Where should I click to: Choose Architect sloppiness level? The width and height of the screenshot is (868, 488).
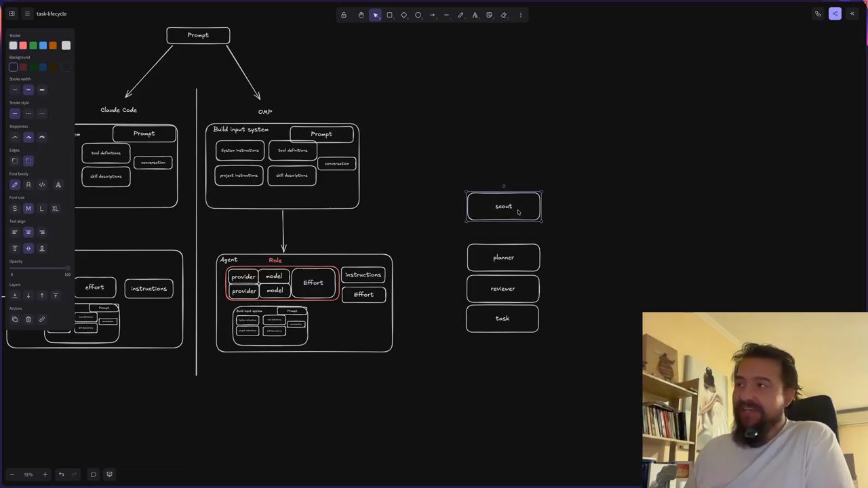pos(14,137)
